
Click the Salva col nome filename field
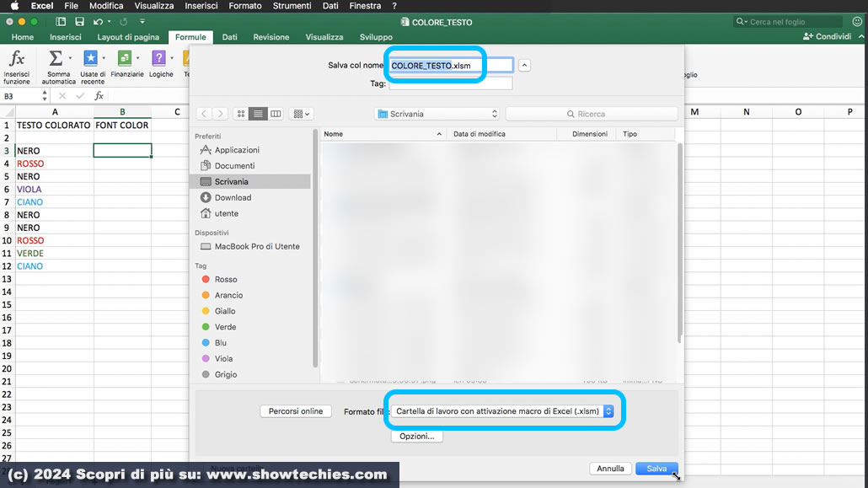click(x=451, y=66)
